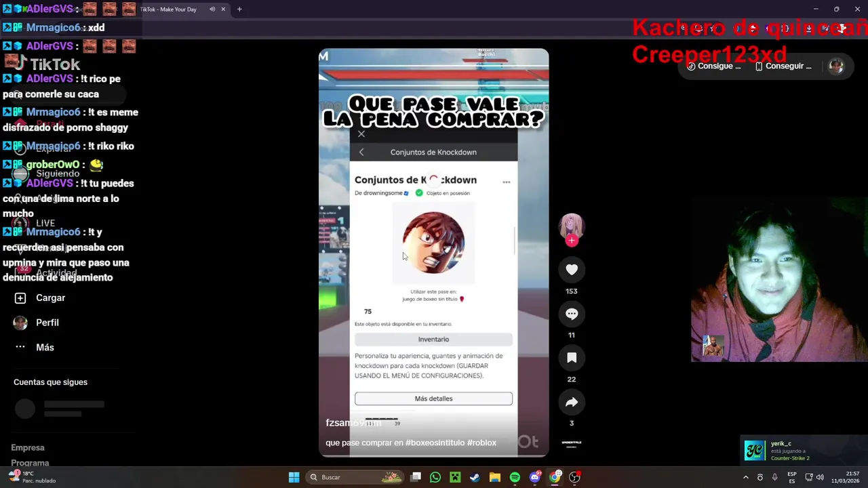Open the share arrow for this video
868x488 pixels.
pos(572,403)
